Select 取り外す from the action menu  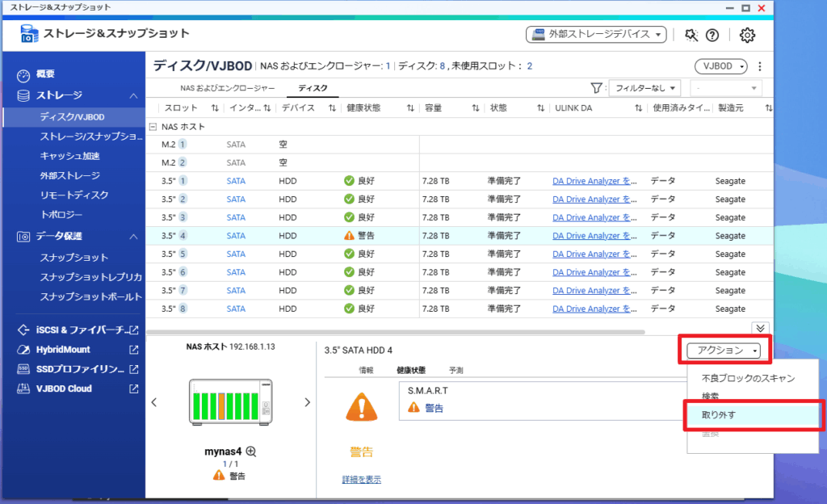point(753,415)
